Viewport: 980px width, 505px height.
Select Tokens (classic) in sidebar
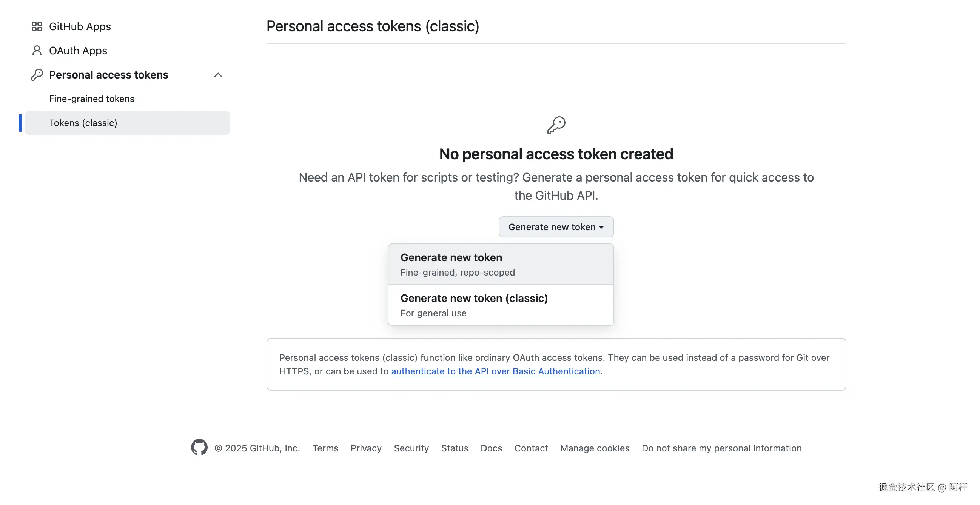point(83,123)
